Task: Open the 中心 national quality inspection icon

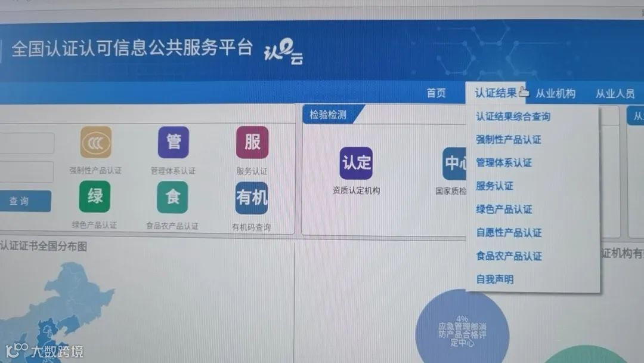Action: point(454,164)
